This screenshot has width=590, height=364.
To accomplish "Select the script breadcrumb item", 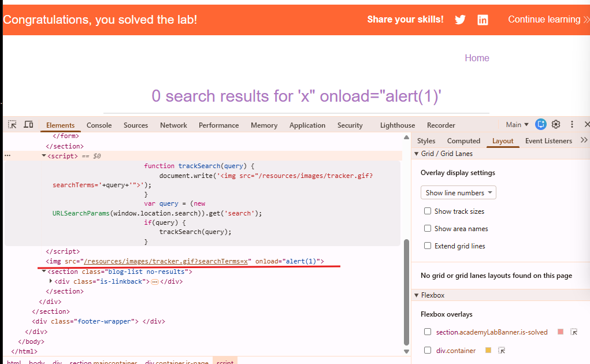I will click(x=225, y=361).
